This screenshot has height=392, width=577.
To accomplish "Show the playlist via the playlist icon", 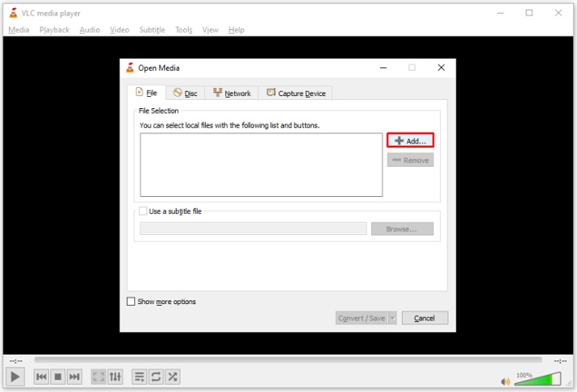I will pyautogui.click(x=139, y=377).
